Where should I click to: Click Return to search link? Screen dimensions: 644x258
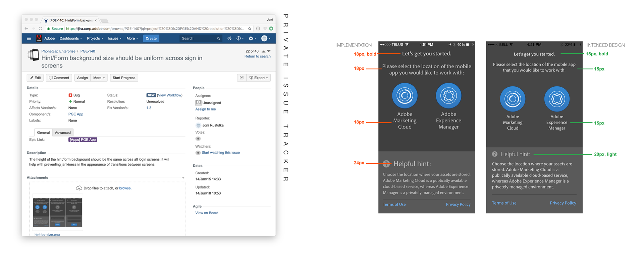click(x=257, y=56)
